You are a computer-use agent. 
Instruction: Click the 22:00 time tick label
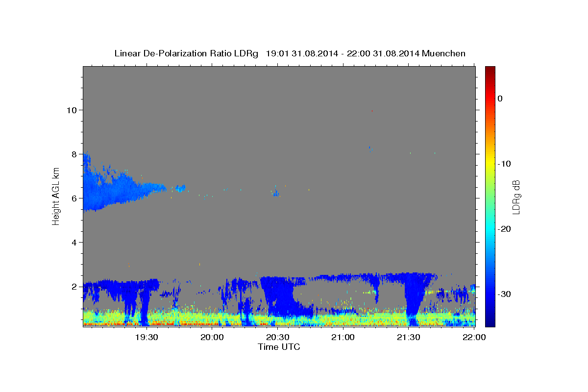coord(473,337)
